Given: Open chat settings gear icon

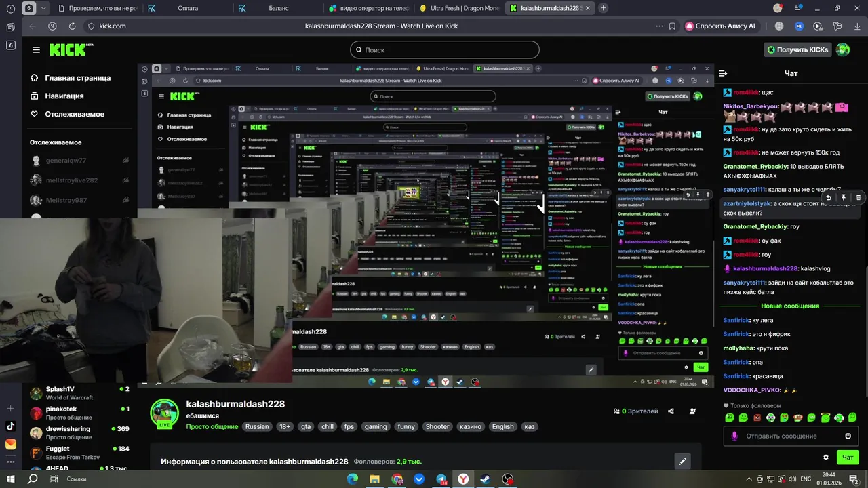Looking at the screenshot, I should (825, 457).
